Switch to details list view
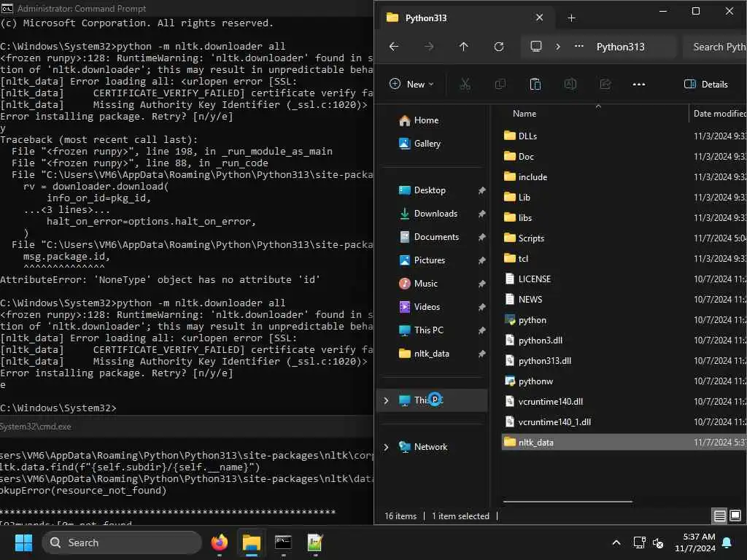Image resolution: width=747 pixels, height=560 pixels. click(720, 516)
